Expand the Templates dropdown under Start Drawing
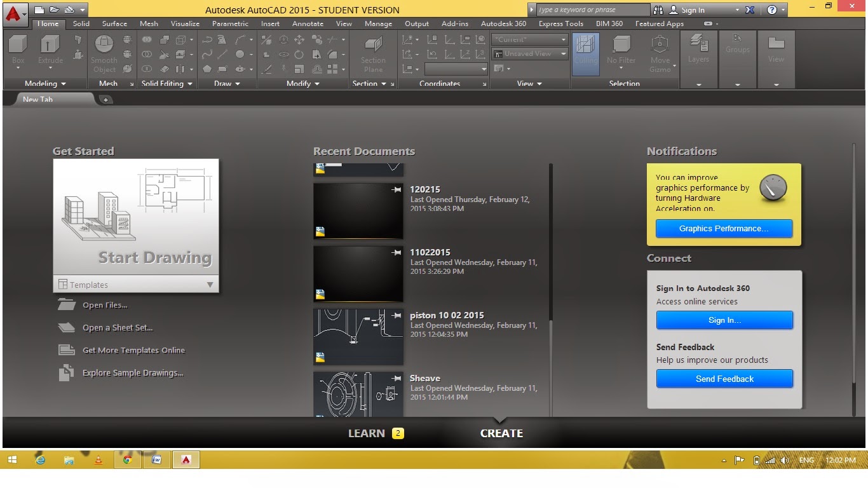Screen dimensions: 868x488 click(x=210, y=284)
